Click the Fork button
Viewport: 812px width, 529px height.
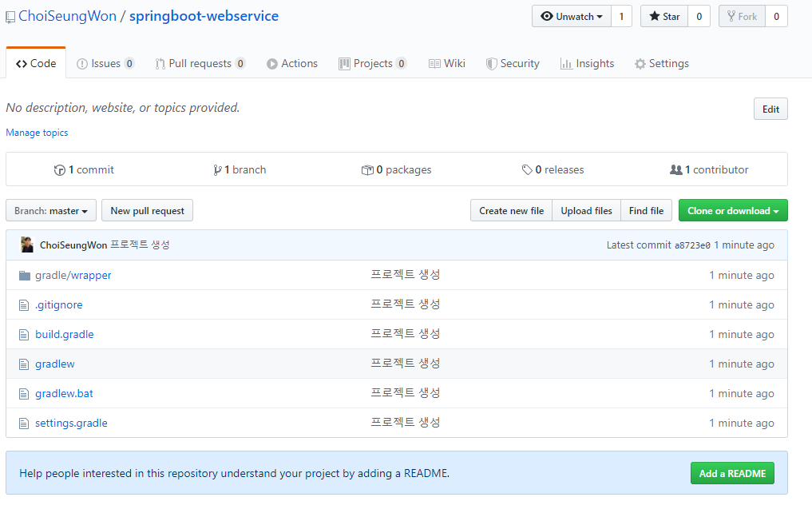742,16
